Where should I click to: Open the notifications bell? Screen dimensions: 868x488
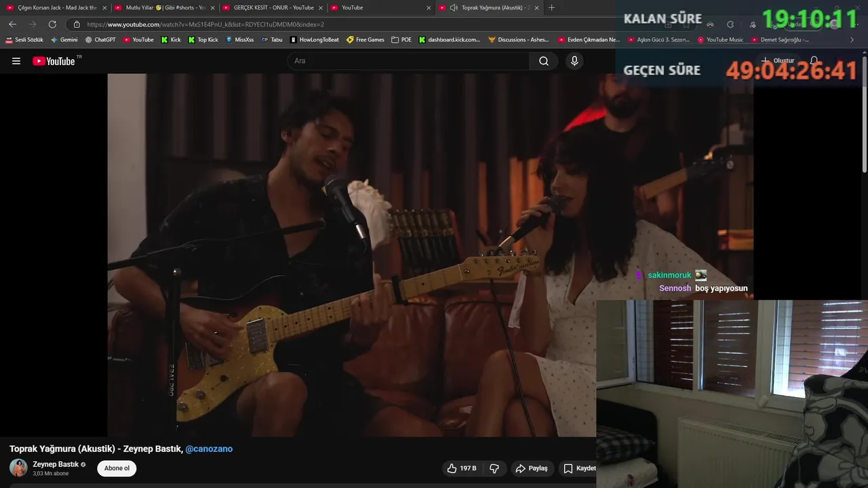[814, 60]
